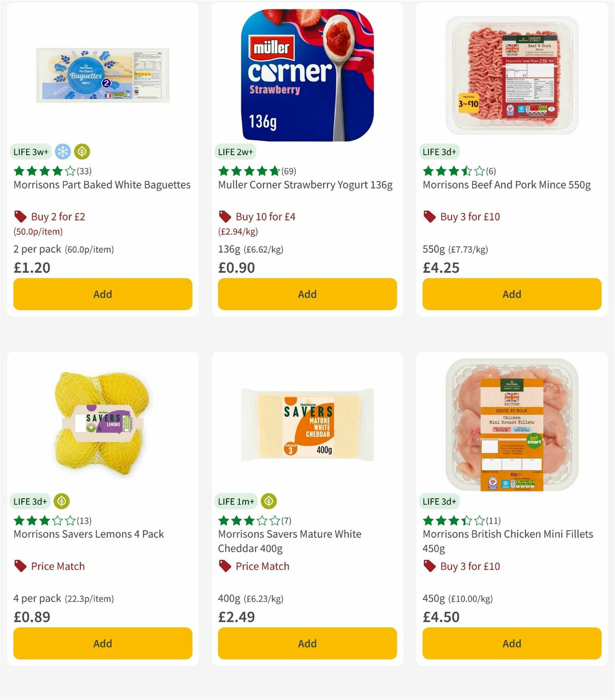Click the leaf icon on Savers Lemons

coord(61,501)
